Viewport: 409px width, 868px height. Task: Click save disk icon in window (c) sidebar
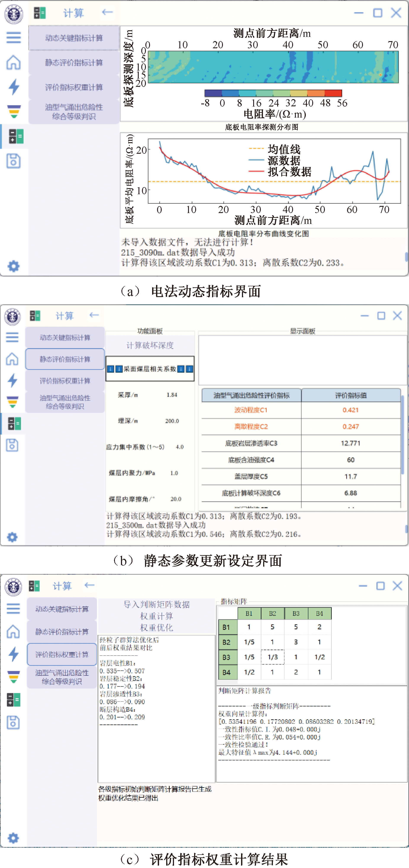coord(13,723)
